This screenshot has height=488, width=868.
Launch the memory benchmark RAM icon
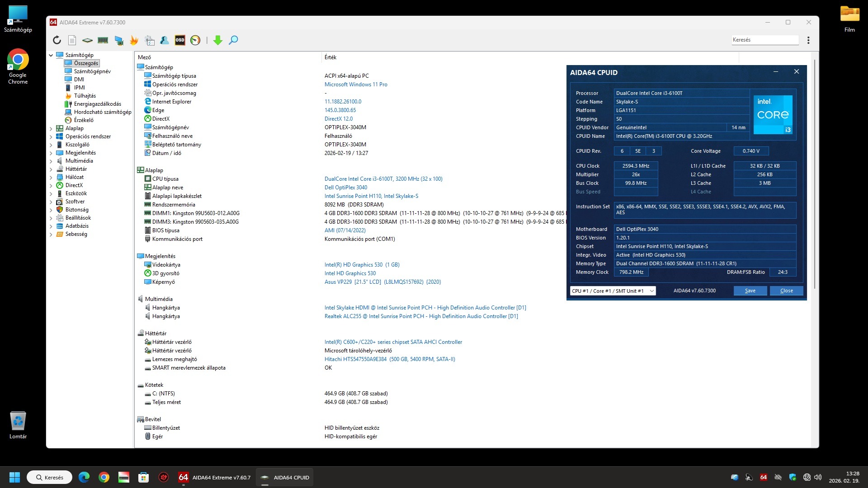103,40
